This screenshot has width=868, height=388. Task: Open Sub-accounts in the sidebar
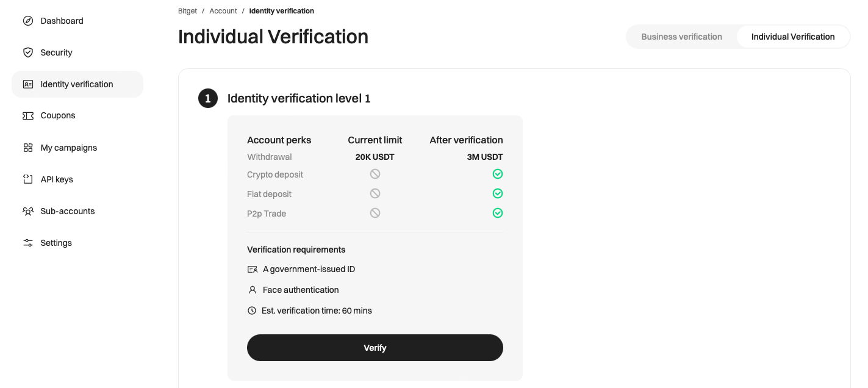coord(68,211)
